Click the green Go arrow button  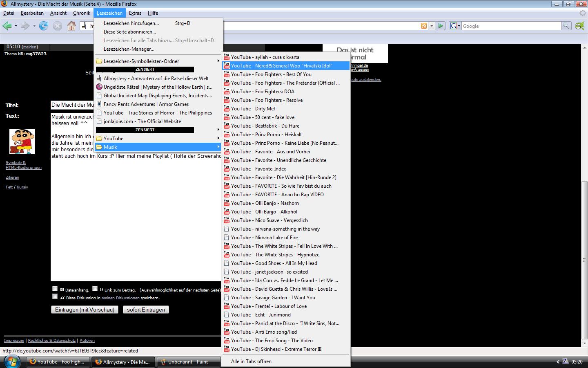coord(440,26)
